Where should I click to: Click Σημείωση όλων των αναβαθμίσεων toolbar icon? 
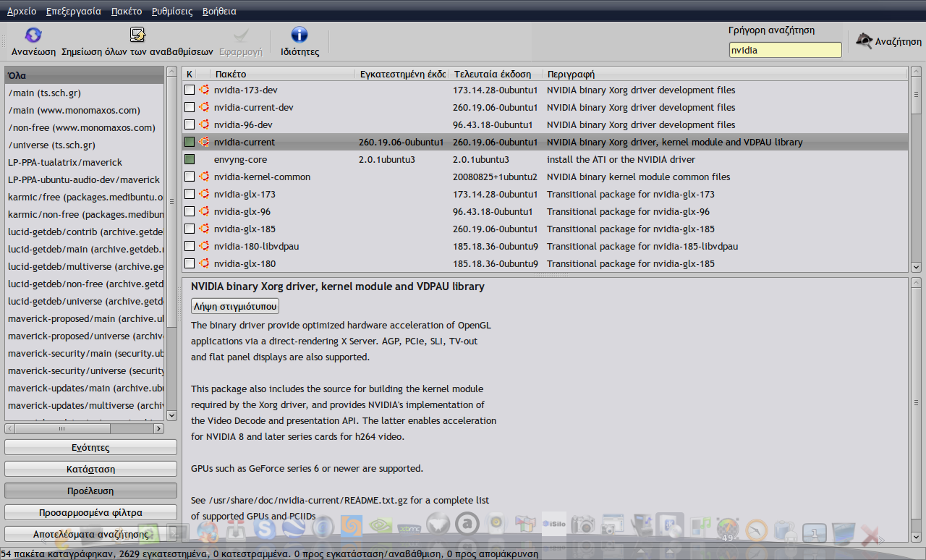point(137,35)
